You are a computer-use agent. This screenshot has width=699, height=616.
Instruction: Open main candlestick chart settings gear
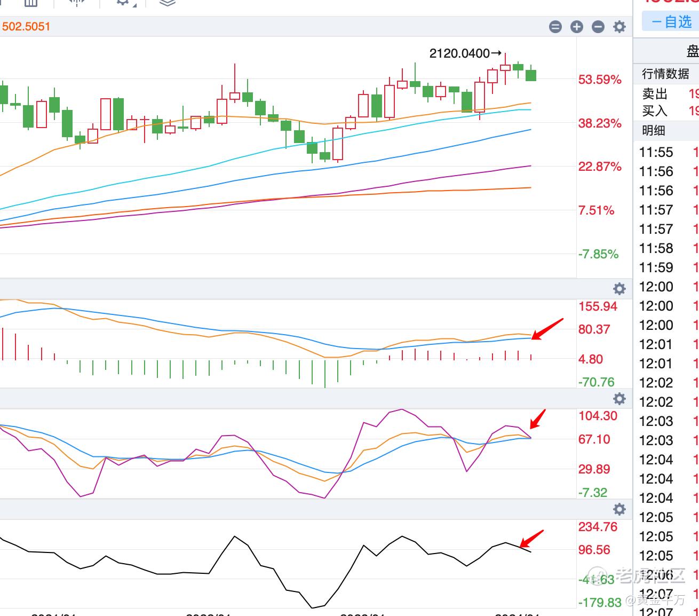point(619,27)
